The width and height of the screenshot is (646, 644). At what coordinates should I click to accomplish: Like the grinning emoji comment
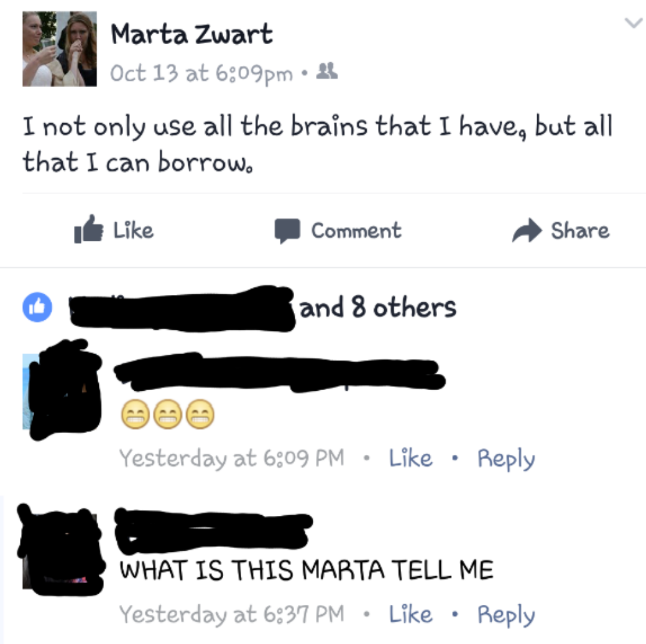coord(411,458)
